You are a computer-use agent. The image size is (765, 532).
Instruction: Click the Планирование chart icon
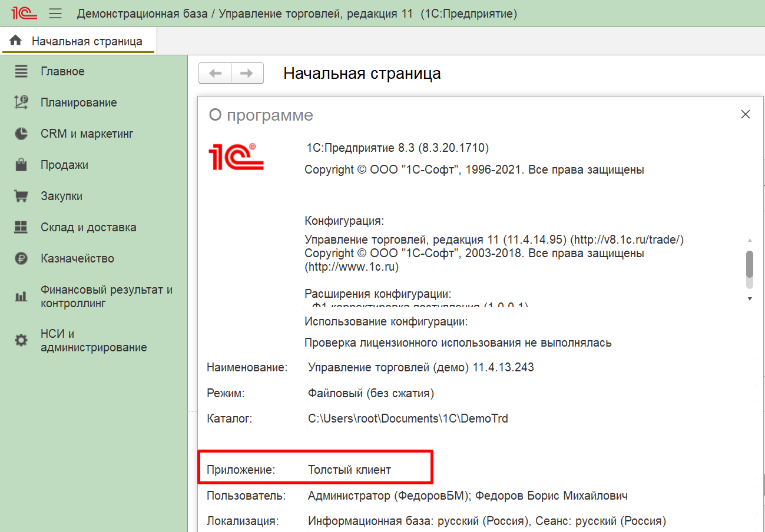click(21, 103)
